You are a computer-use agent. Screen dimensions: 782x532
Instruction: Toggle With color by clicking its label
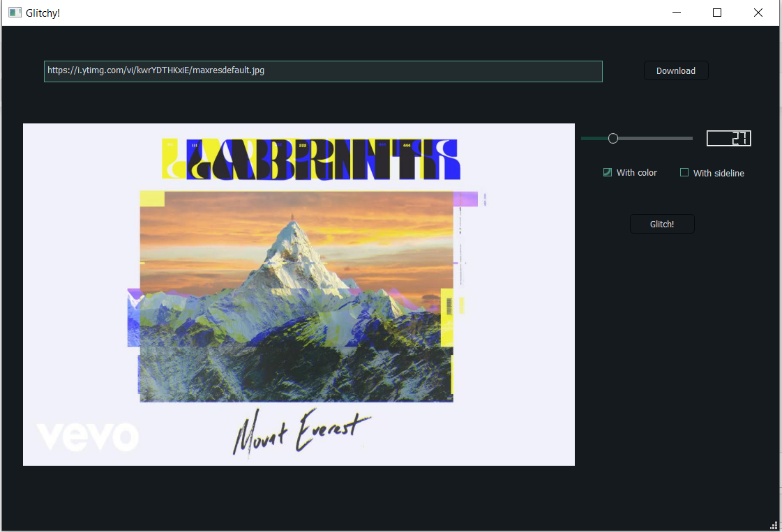(x=636, y=172)
